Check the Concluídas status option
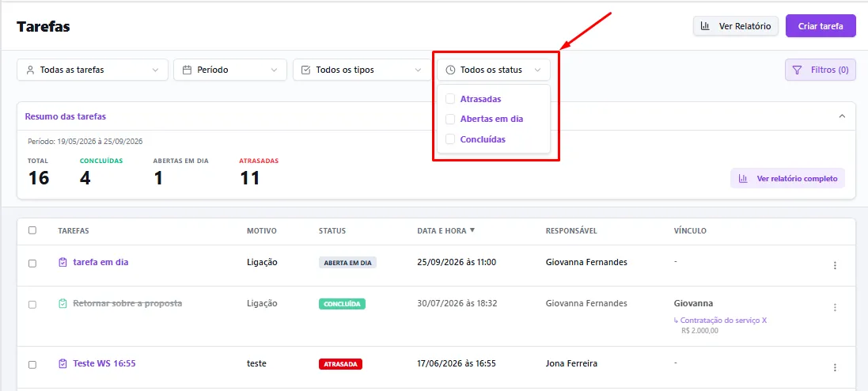 (x=450, y=139)
